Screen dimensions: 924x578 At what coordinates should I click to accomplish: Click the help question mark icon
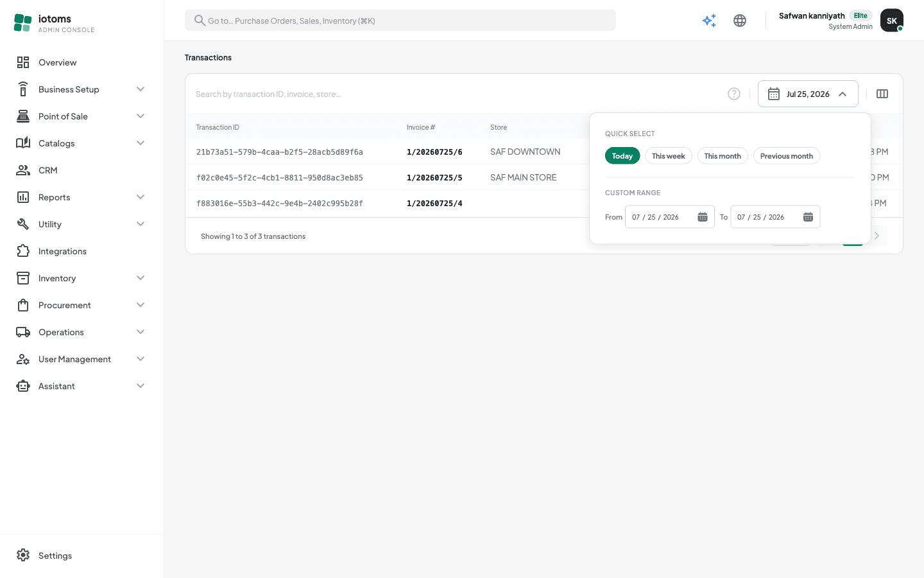coord(734,94)
